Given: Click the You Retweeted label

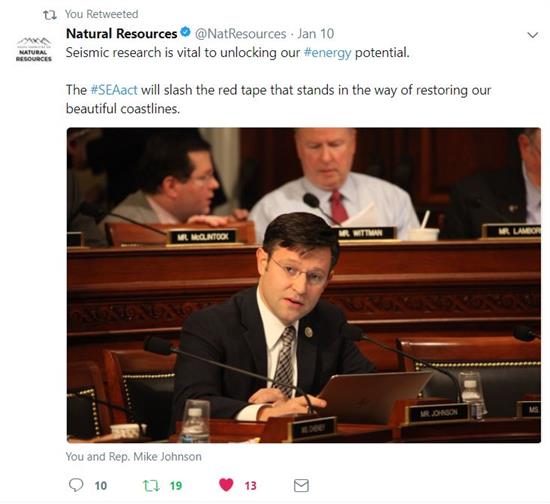Looking at the screenshot, I should (102, 14).
